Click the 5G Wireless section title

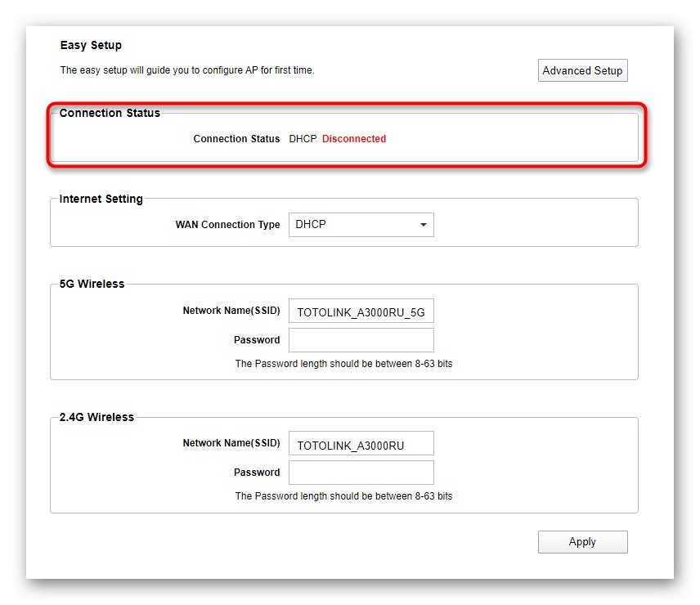click(92, 285)
